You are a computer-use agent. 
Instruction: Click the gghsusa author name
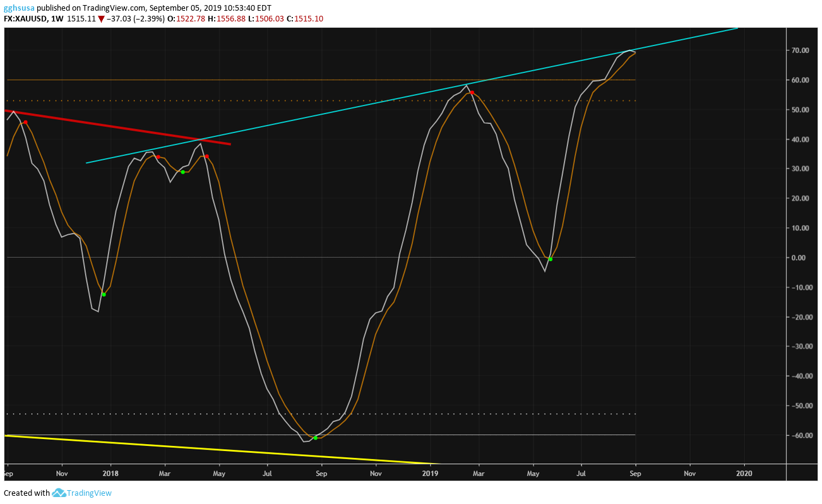coord(20,8)
